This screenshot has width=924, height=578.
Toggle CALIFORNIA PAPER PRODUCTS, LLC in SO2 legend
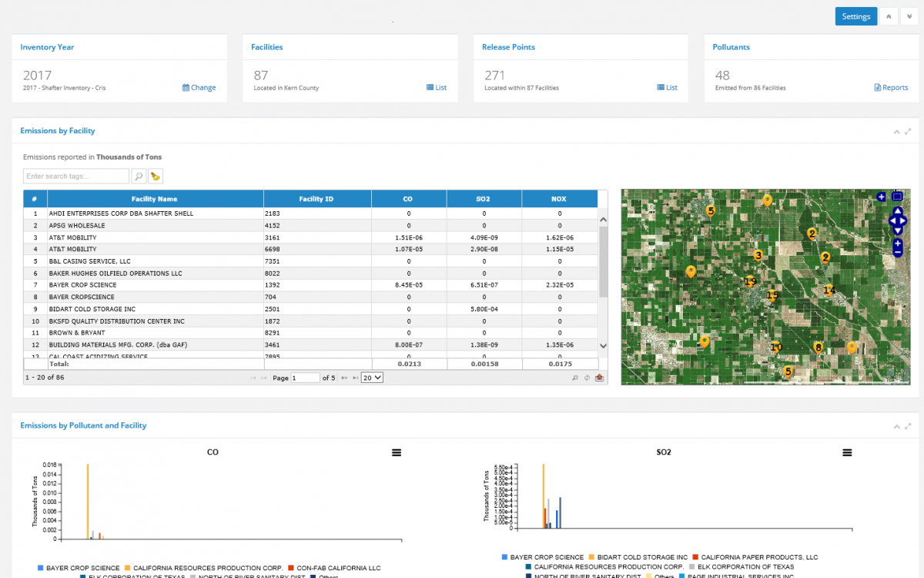point(755,557)
